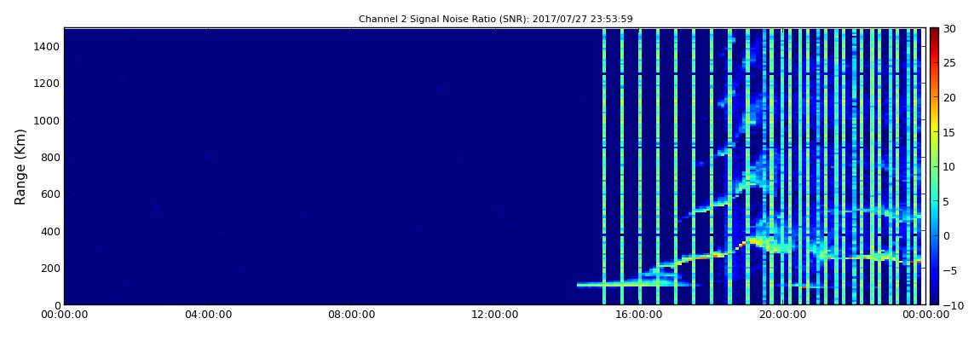Click the 800 range tick label
Screen dimensions: 980x347
click(50, 157)
